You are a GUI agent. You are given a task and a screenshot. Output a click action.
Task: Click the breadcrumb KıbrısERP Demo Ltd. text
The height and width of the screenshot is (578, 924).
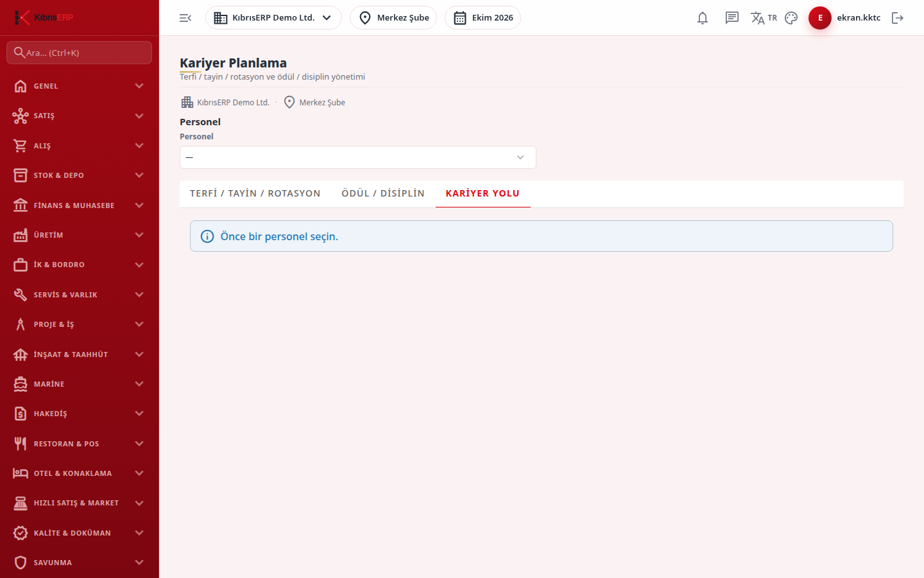233,103
